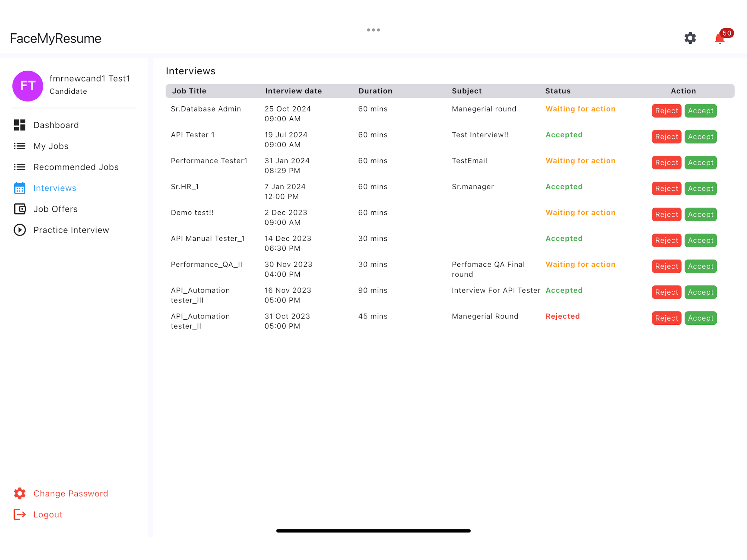
Task: Click the My Jobs list icon
Action: pyautogui.click(x=20, y=146)
